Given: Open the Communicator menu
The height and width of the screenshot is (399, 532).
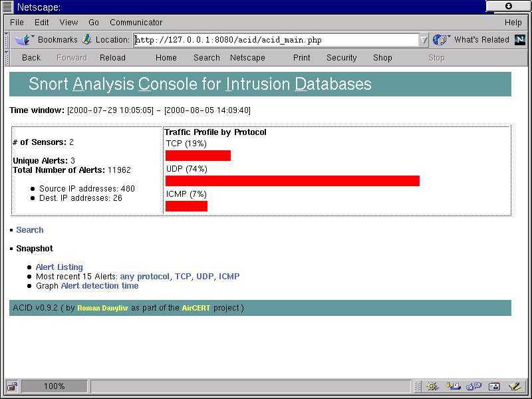Looking at the screenshot, I should pos(136,23).
